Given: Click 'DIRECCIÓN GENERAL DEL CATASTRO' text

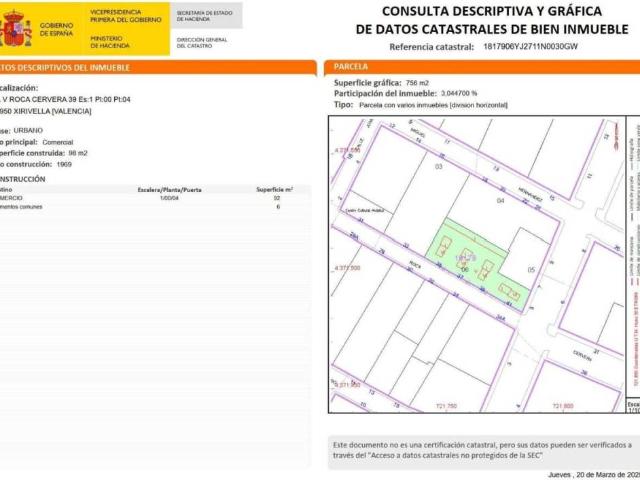Looking at the screenshot, I should pos(202,43).
